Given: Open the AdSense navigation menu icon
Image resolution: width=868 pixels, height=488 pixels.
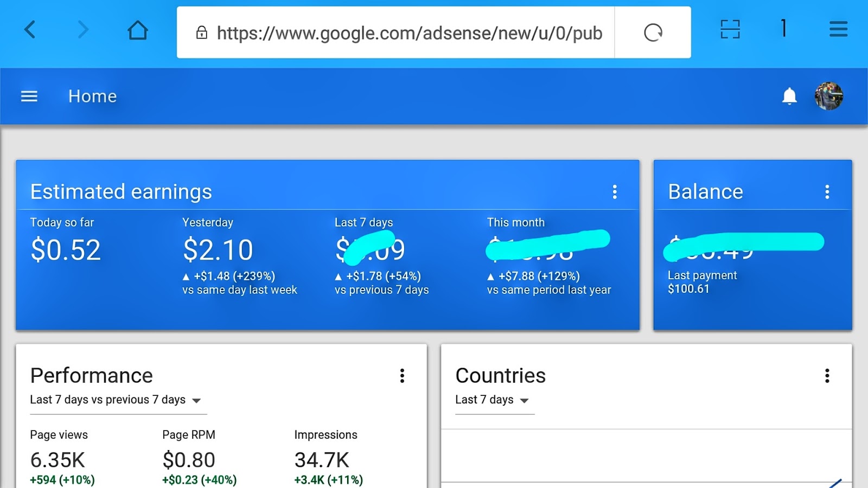Looking at the screenshot, I should click(x=29, y=97).
